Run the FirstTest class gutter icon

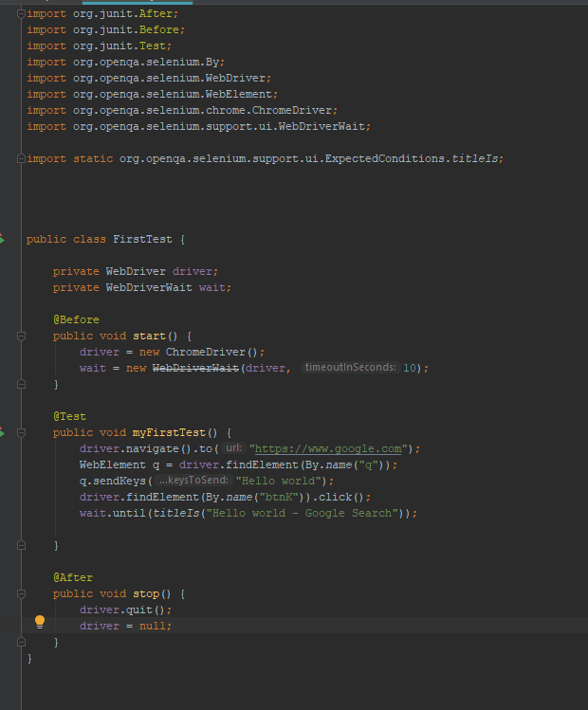tap(2, 239)
